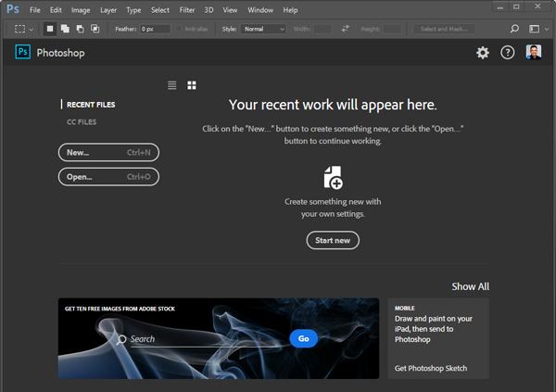Switch recent files to list view
This screenshot has width=556, height=392.
tap(172, 85)
